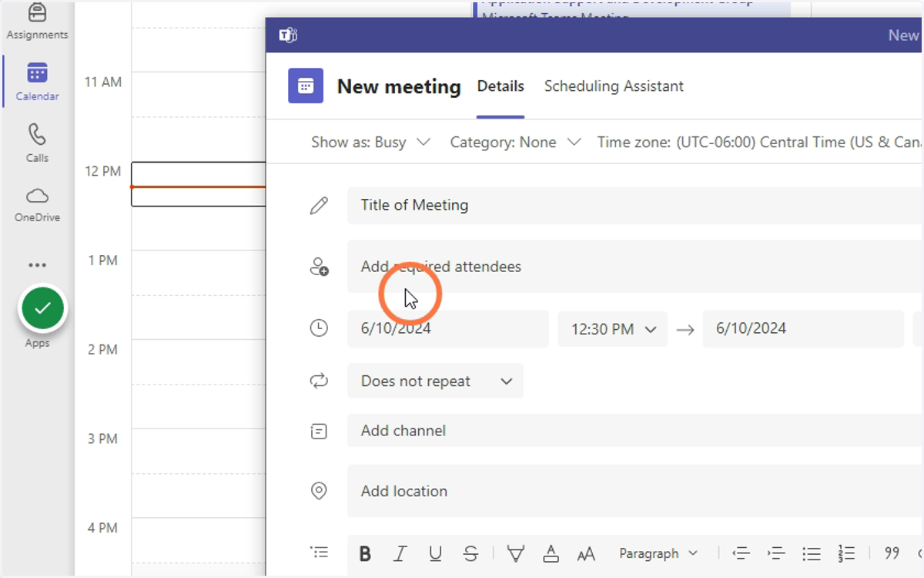Screen dimensions: 924x578
Task: Click the Add channel field
Action: coord(635,431)
